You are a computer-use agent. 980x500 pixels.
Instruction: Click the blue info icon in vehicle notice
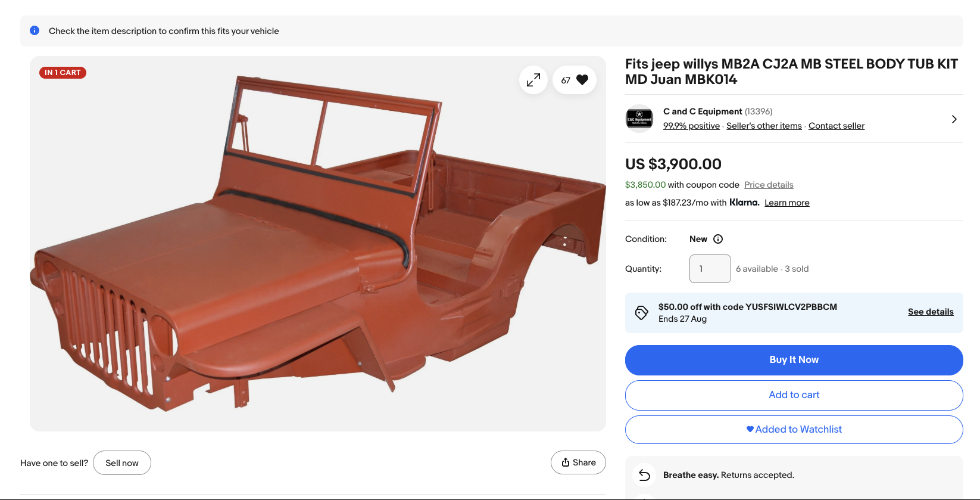coord(35,30)
